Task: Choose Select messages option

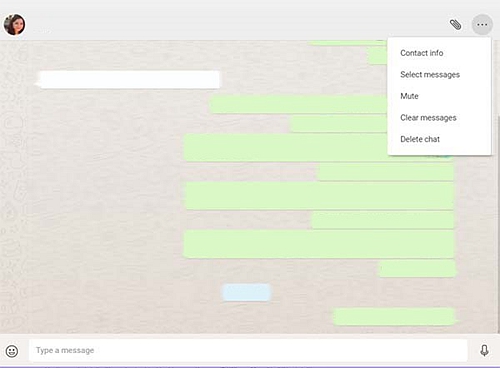Action: click(x=430, y=75)
